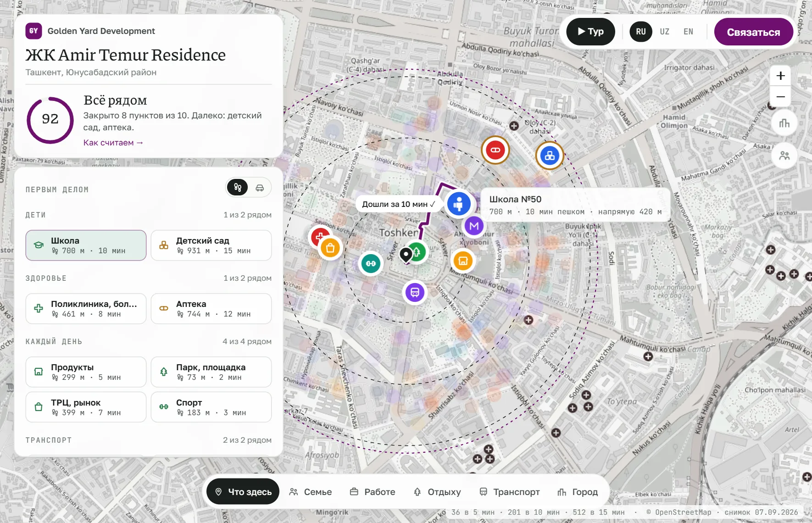Click the ДЕТИ section header

tap(36, 215)
